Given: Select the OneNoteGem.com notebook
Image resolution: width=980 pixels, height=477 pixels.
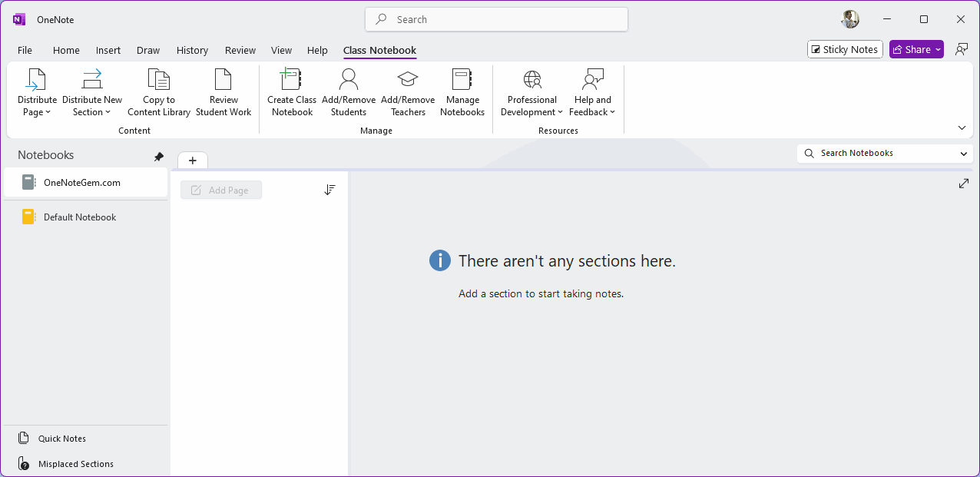Looking at the screenshot, I should (85, 183).
